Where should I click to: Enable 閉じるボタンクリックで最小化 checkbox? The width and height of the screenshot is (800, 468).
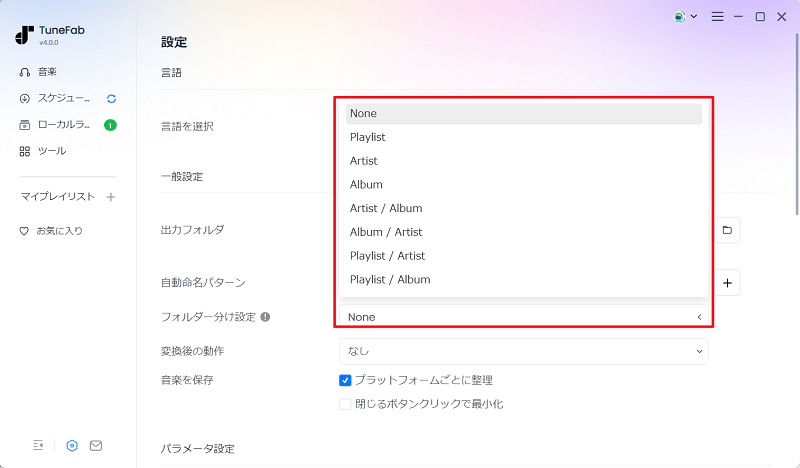345,404
